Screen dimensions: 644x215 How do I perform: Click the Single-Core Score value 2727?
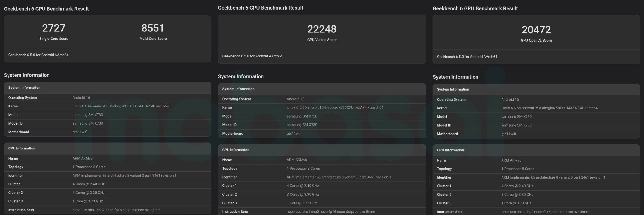click(x=54, y=28)
